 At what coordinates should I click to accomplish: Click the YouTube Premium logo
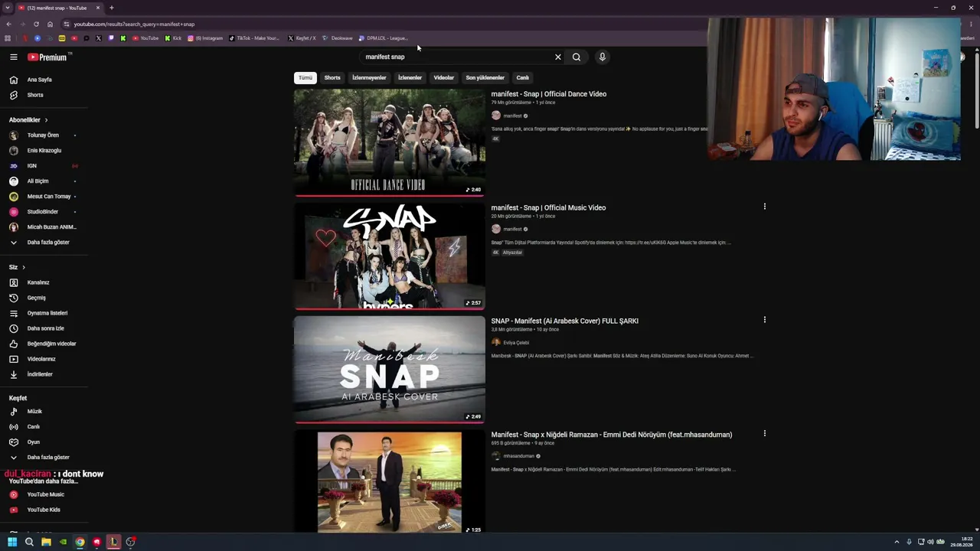47,57
